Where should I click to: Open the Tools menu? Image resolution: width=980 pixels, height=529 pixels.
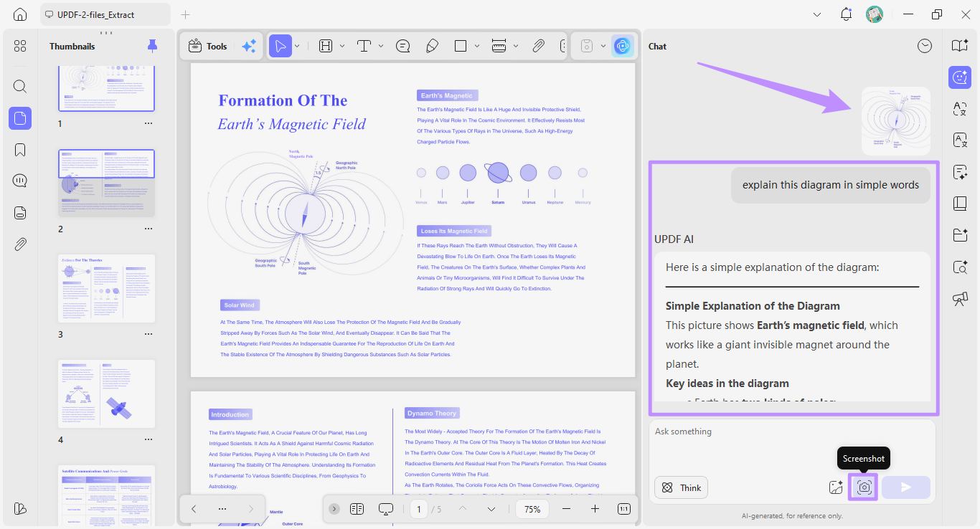coord(207,46)
